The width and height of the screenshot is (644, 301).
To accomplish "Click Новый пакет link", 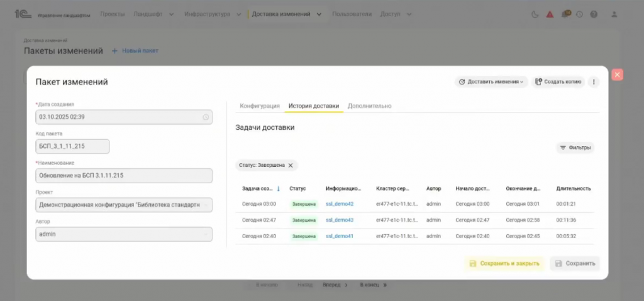I will [x=140, y=50].
